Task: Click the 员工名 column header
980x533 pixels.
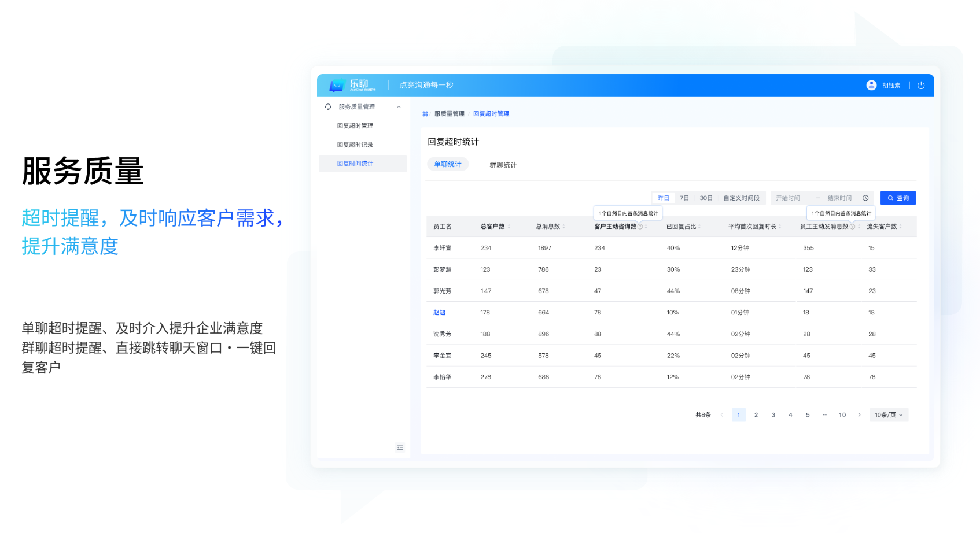Action: coord(443,227)
